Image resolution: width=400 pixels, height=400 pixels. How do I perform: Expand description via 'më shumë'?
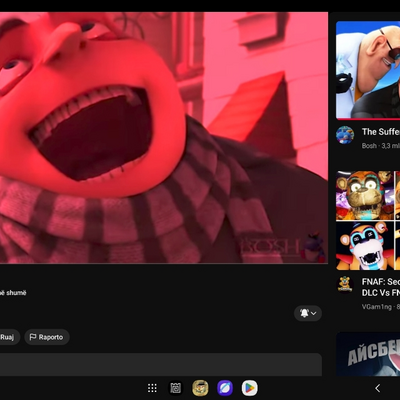click(13, 293)
